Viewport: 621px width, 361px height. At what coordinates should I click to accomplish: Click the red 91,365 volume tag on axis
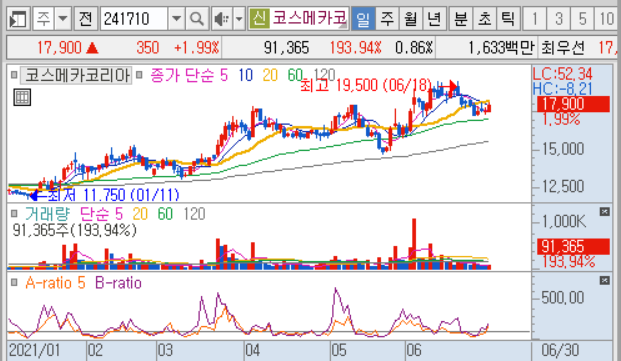573,247
